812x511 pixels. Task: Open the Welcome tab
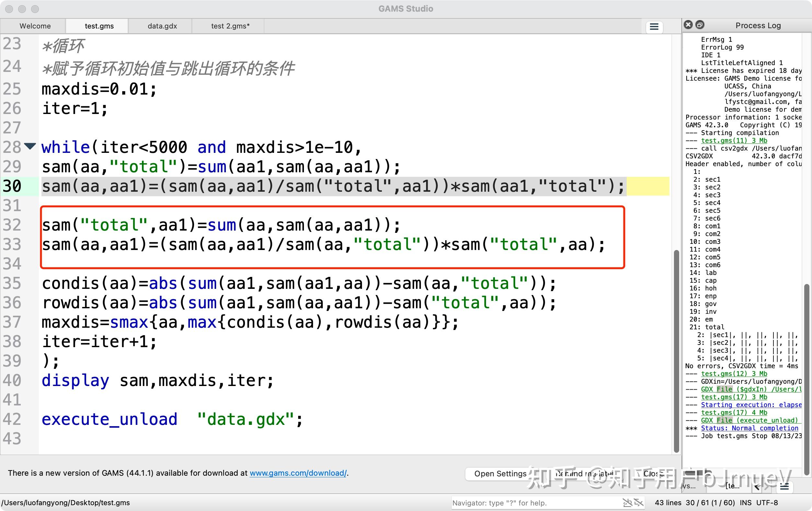point(35,26)
